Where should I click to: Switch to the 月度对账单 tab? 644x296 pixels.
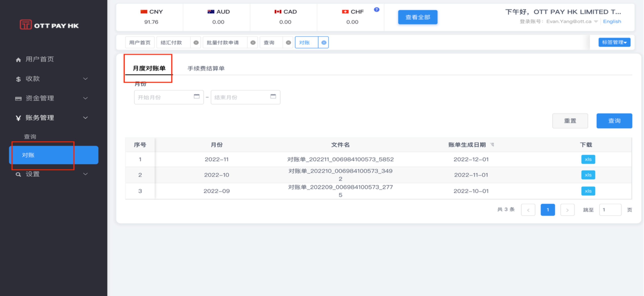click(149, 68)
